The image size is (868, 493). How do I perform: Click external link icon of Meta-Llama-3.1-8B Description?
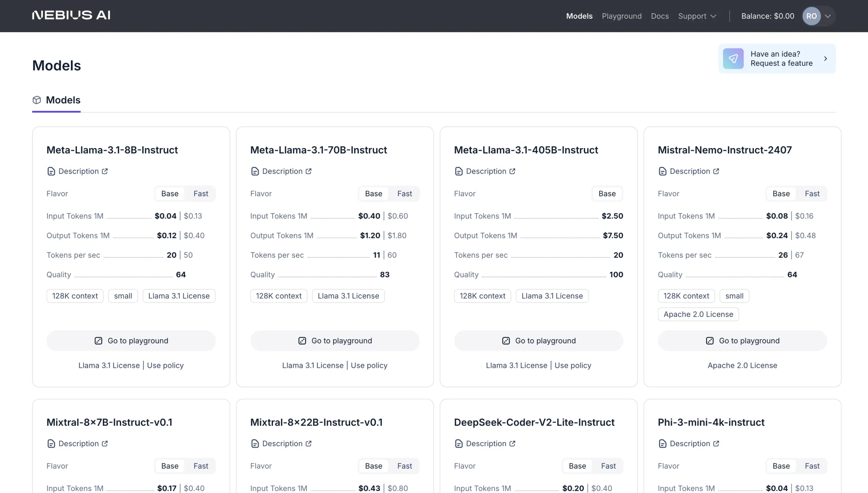coord(105,171)
